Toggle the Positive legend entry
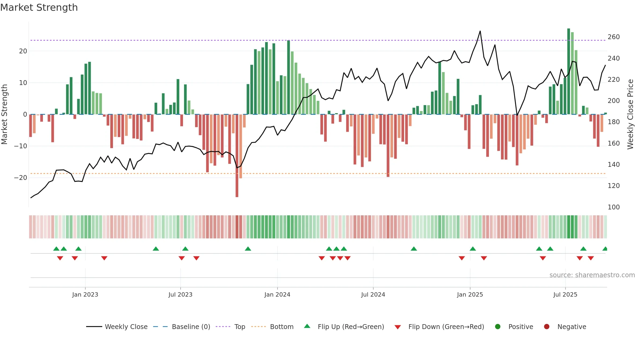Viewport: 644px width, 362px height. pyautogui.click(x=514, y=327)
